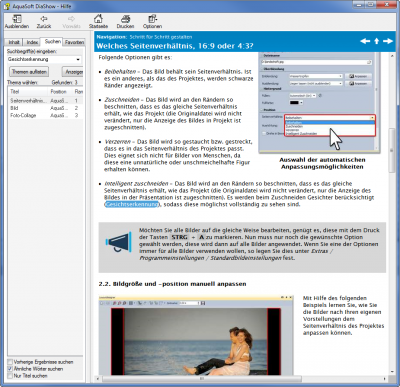This screenshot has width=400, height=387.
Task: Go back with the Zurück arrow icon
Action: coord(44,19)
